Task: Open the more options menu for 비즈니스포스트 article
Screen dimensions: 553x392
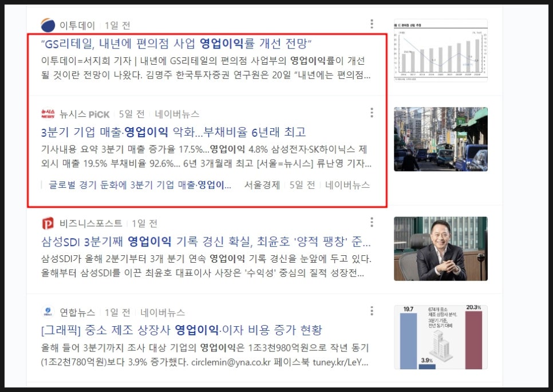Action: (x=372, y=223)
